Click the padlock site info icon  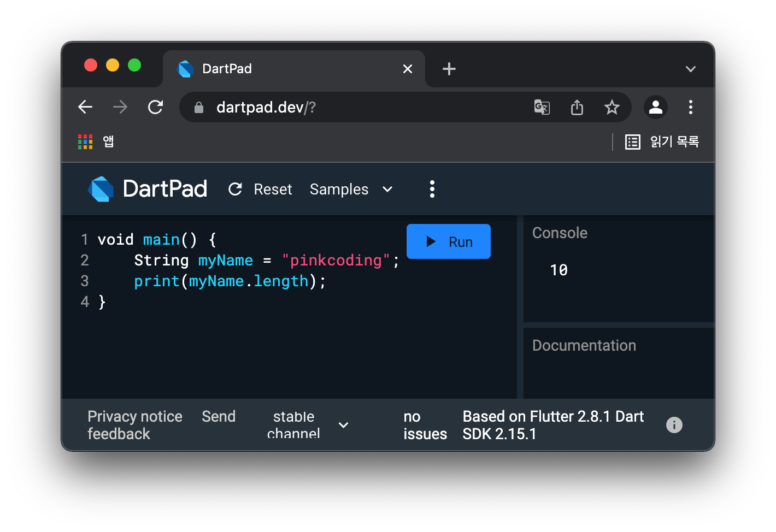pos(199,108)
